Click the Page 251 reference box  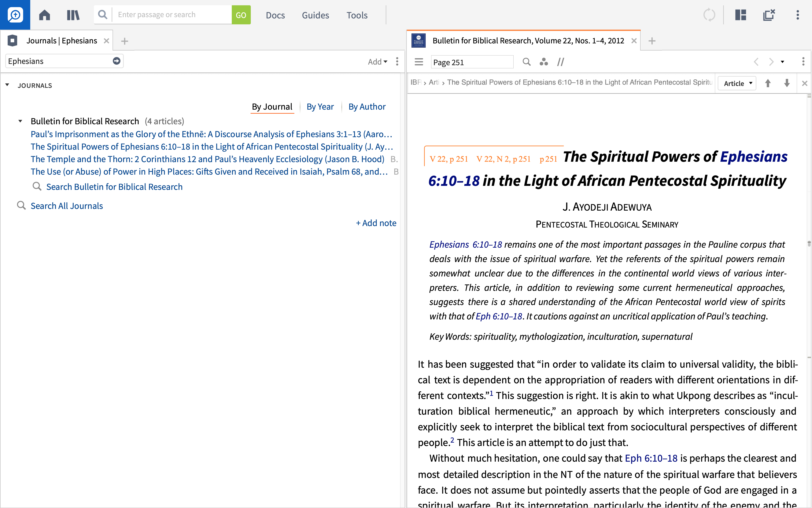coord(472,62)
